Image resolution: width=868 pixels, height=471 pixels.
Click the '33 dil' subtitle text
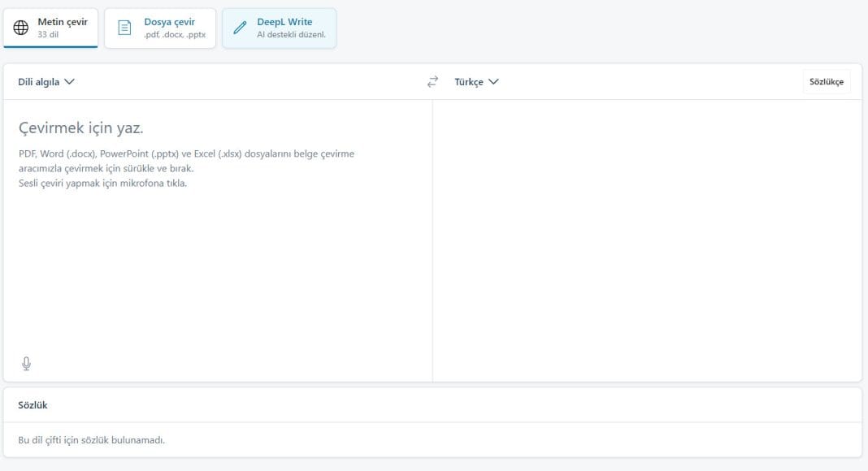tap(47, 35)
